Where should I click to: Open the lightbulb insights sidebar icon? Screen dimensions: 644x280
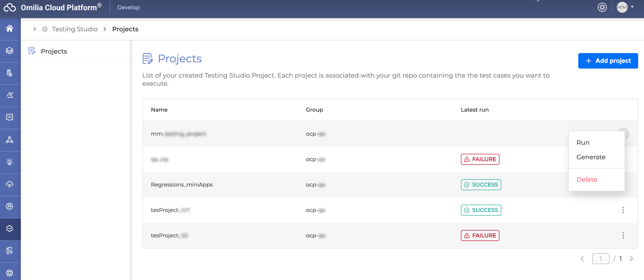(10, 162)
